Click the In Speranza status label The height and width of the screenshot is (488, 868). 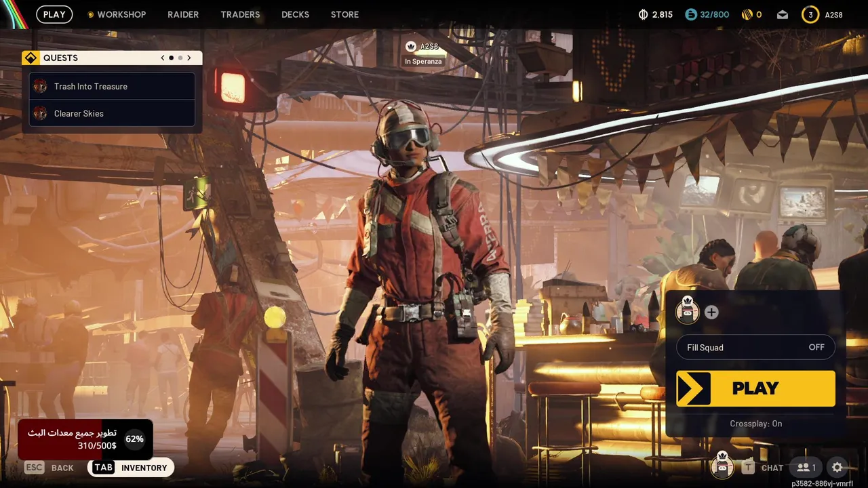click(423, 61)
